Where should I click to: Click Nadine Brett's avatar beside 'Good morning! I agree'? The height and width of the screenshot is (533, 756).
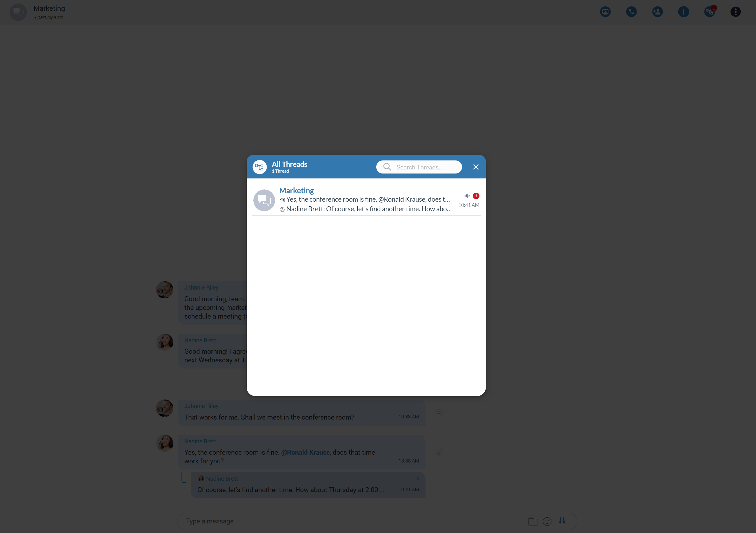pos(165,342)
